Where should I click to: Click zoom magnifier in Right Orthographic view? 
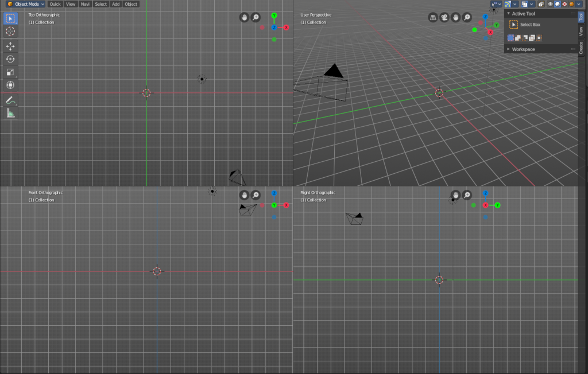[466, 195]
